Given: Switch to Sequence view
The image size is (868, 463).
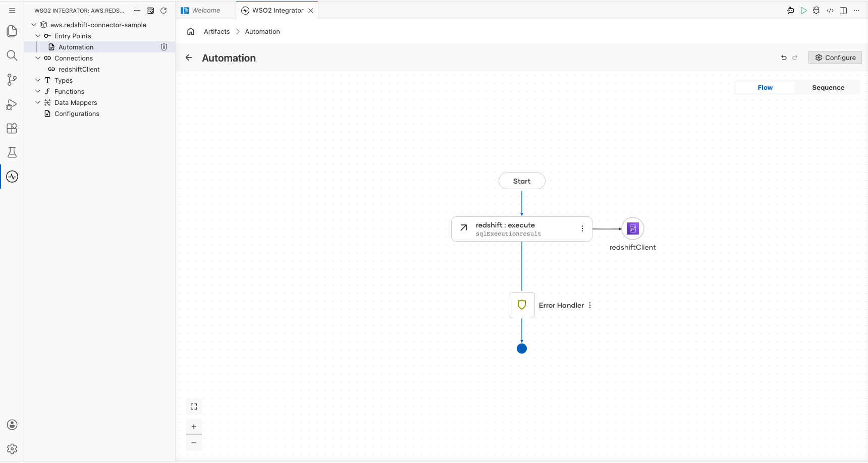Looking at the screenshot, I should click(x=828, y=87).
